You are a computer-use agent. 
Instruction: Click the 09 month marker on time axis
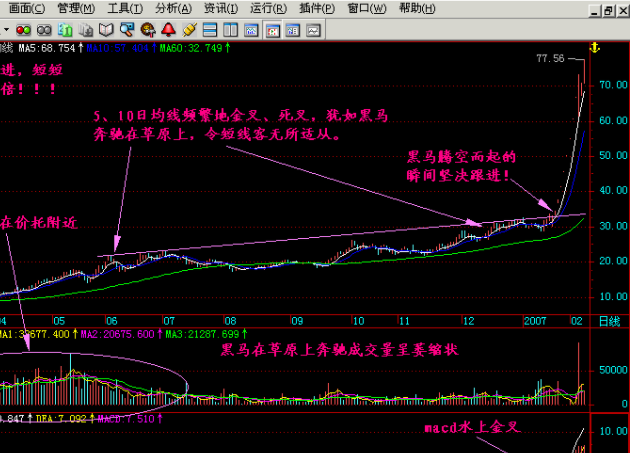(297, 321)
